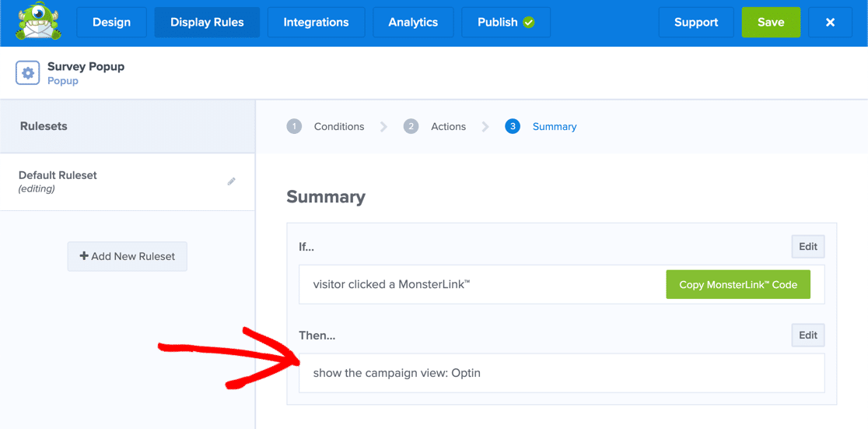Go to step 2 Actions

pyautogui.click(x=435, y=126)
